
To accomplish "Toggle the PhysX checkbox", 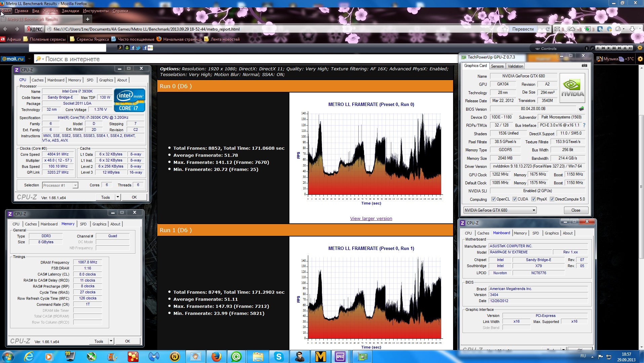I will click(533, 199).
